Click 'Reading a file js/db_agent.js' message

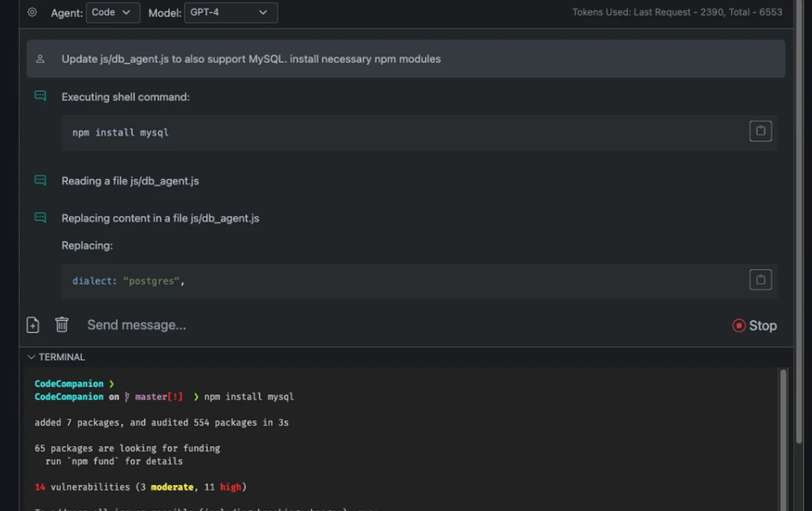click(x=130, y=181)
